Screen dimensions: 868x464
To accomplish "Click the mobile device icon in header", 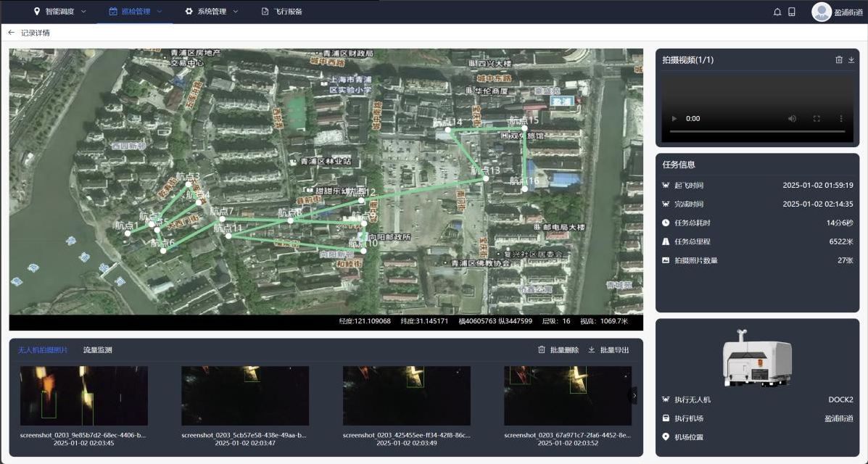I will 792,12.
